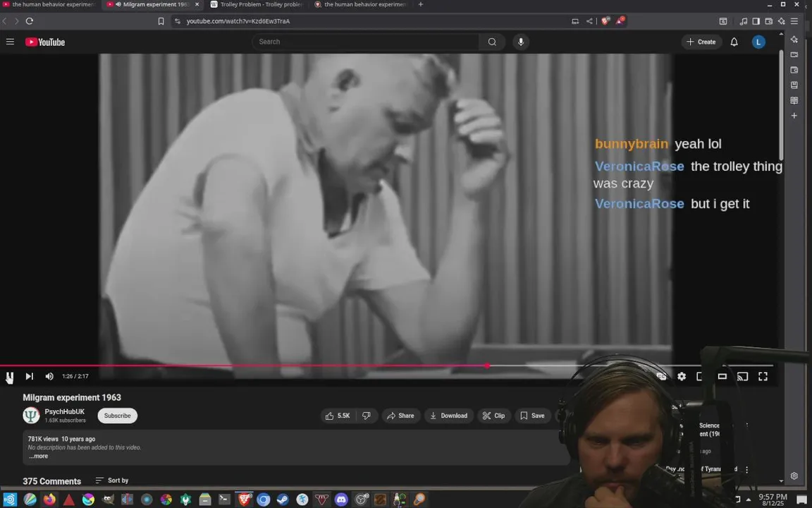
Task: Open Brave Rewards triangle icon
Action: pyautogui.click(x=620, y=21)
